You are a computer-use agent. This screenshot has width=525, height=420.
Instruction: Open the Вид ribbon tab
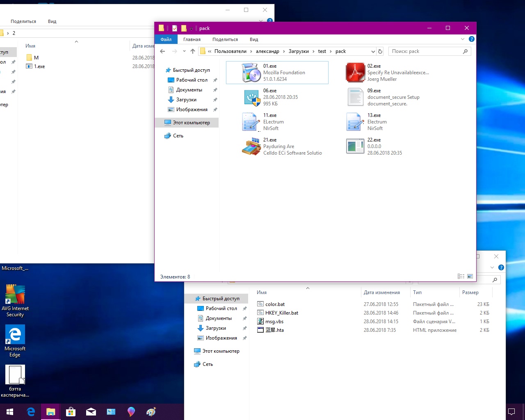(254, 39)
